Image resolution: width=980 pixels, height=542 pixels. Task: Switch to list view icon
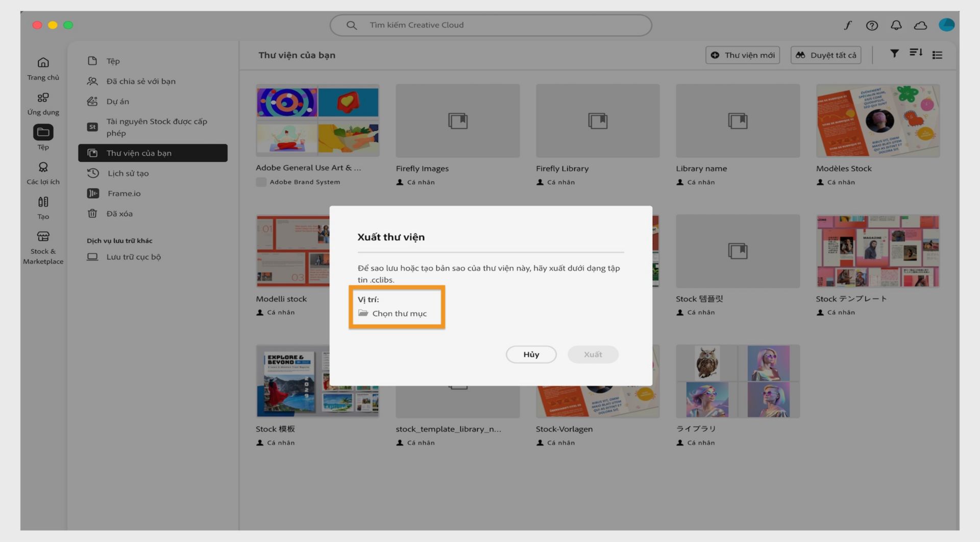tap(937, 55)
